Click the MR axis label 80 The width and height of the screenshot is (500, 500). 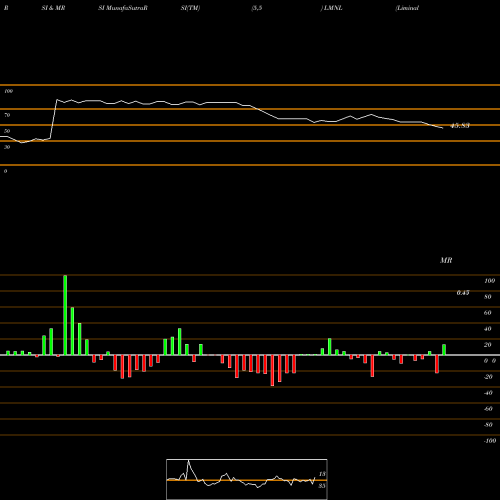488,297
